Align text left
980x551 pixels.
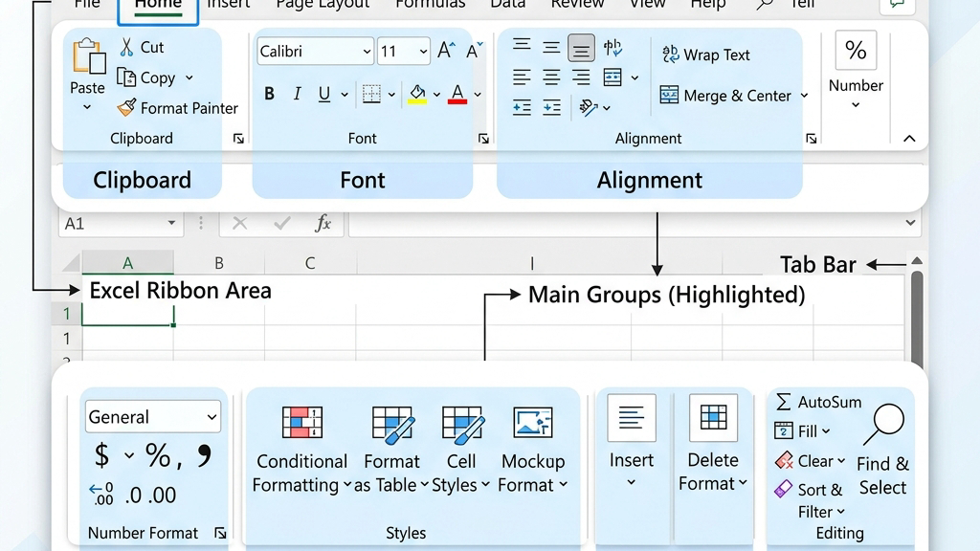[522, 77]
